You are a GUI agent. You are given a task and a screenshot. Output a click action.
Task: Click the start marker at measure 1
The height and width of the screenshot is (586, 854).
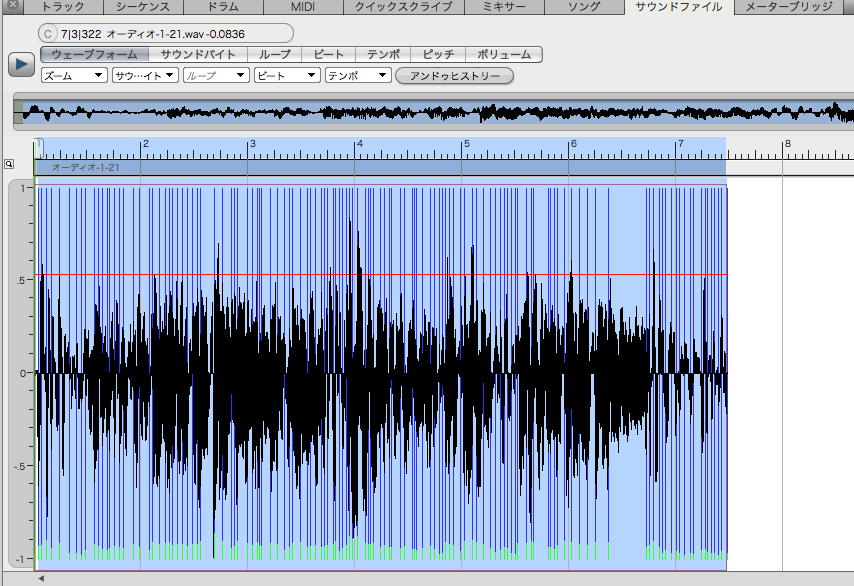39,149
